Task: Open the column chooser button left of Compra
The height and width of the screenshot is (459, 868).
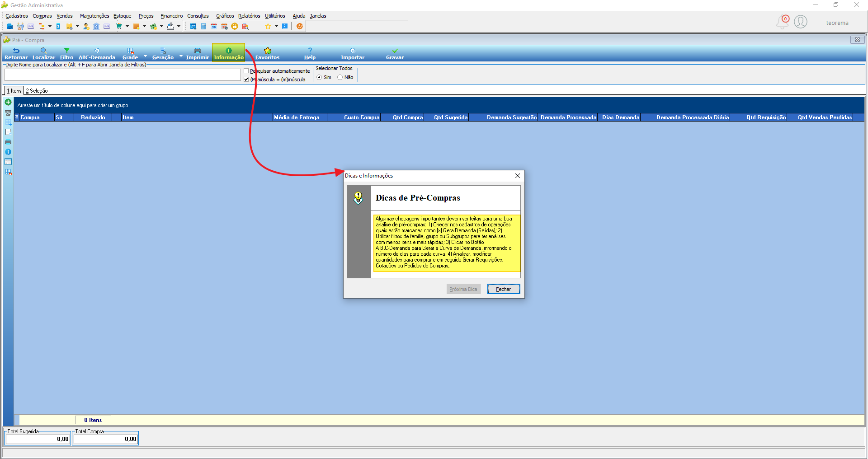Action: click(x=17, y=117)
